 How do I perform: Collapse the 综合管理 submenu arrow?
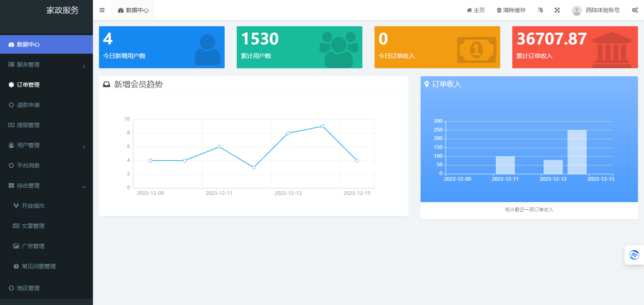point(84,187)
